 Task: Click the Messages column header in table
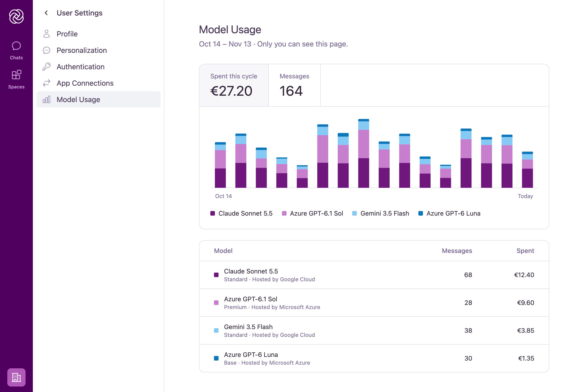[457, 251]
